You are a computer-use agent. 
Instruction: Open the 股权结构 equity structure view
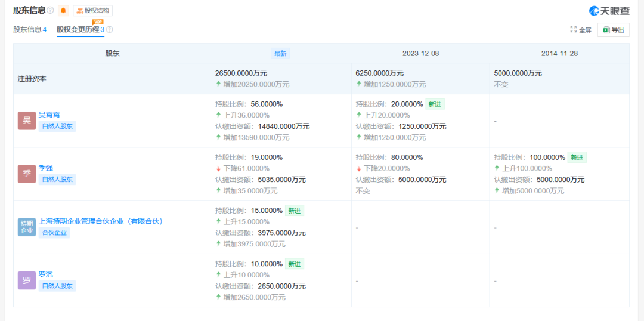pos(92,10)
